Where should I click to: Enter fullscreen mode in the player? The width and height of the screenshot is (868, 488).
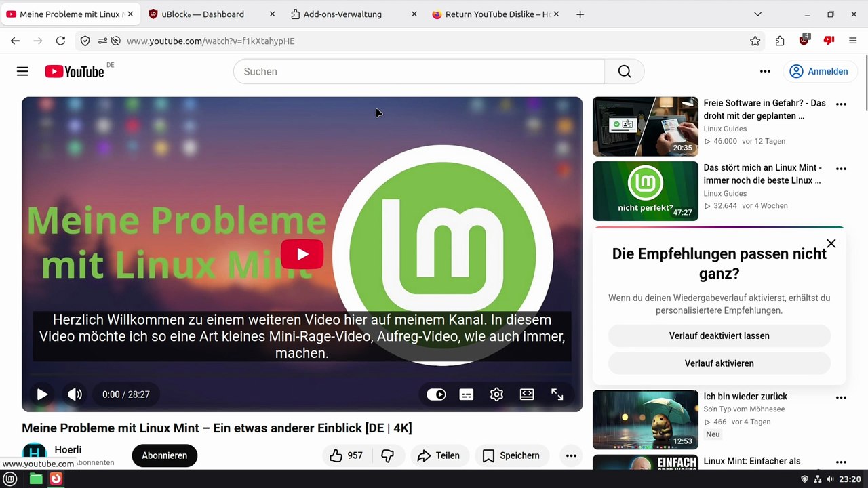pyautogui.click(x=557, y=394)
